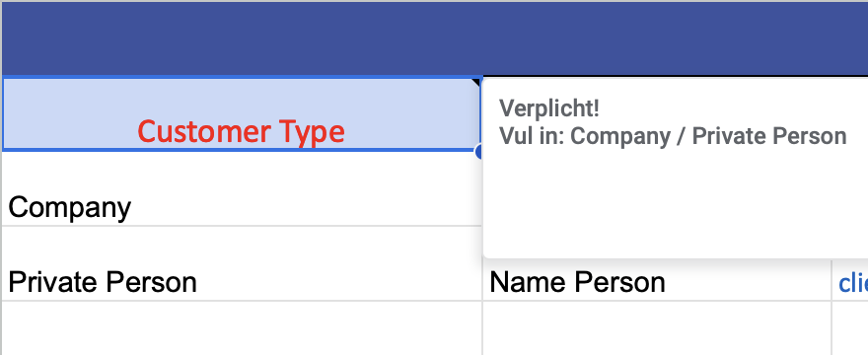
Task: Open the blue link next to Name Person
Action: (x=853, y=282)
